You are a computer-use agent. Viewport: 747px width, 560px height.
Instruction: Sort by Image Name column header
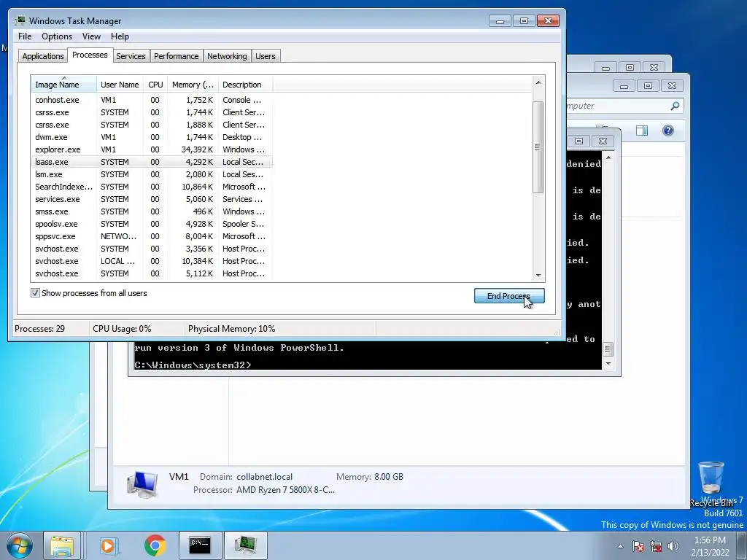coord(64,85)
